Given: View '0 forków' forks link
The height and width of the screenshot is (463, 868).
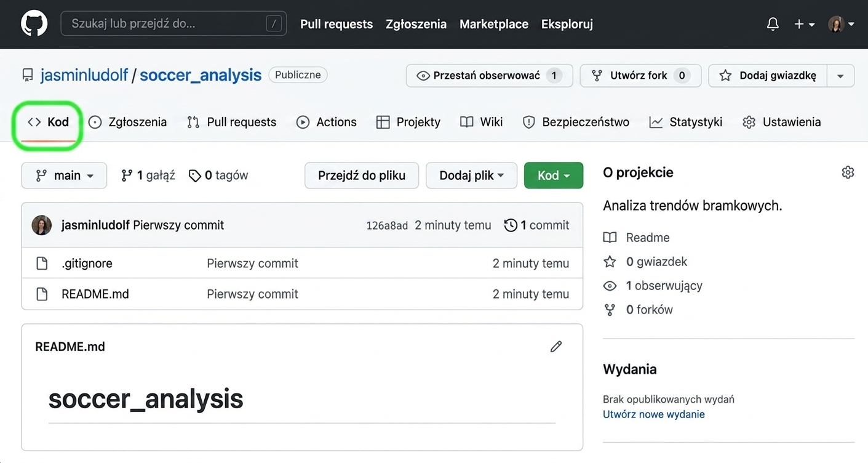Looking at the screenshot, I should tap(638, 310).
